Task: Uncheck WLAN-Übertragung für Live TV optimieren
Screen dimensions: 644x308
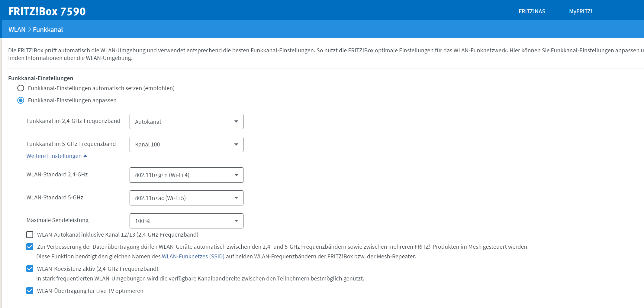Action: (30, 291)
